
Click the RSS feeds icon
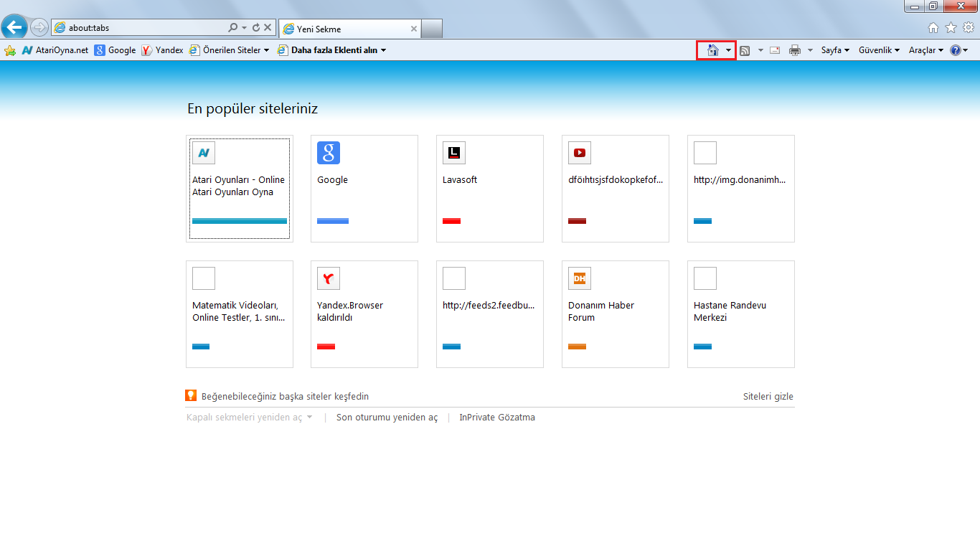(745, 50)
